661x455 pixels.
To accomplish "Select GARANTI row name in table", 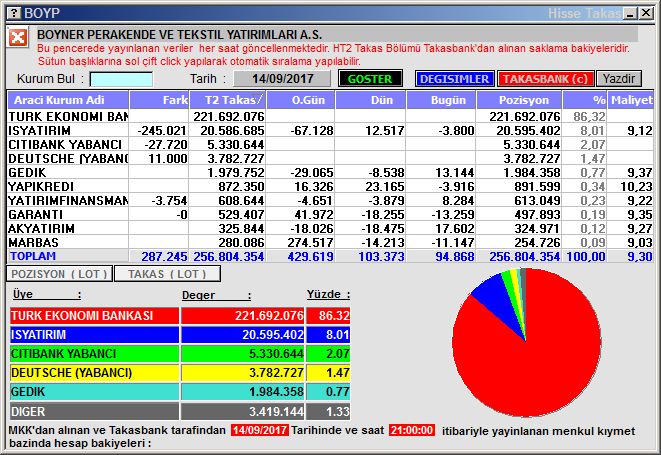I will pos(35,214).
